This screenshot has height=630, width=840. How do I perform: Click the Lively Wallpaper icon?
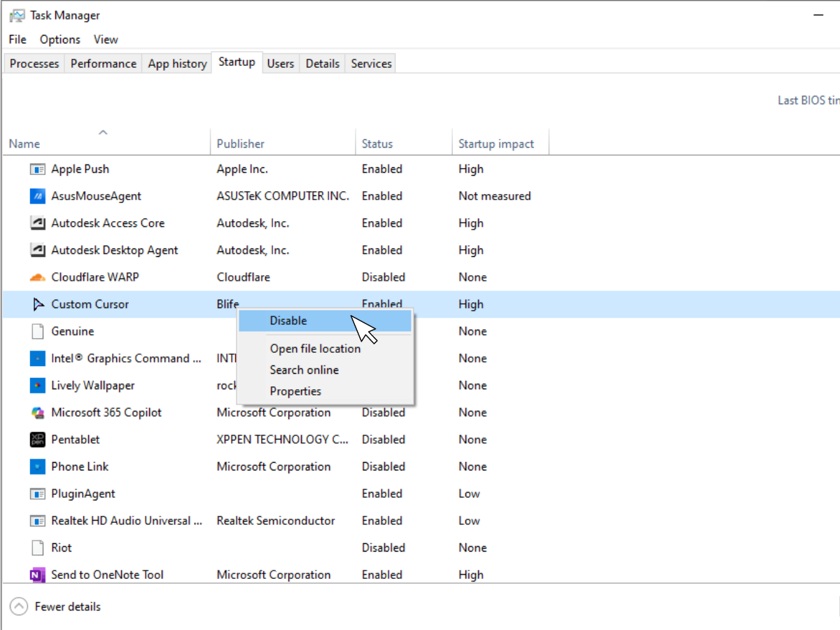click(38, 386)
